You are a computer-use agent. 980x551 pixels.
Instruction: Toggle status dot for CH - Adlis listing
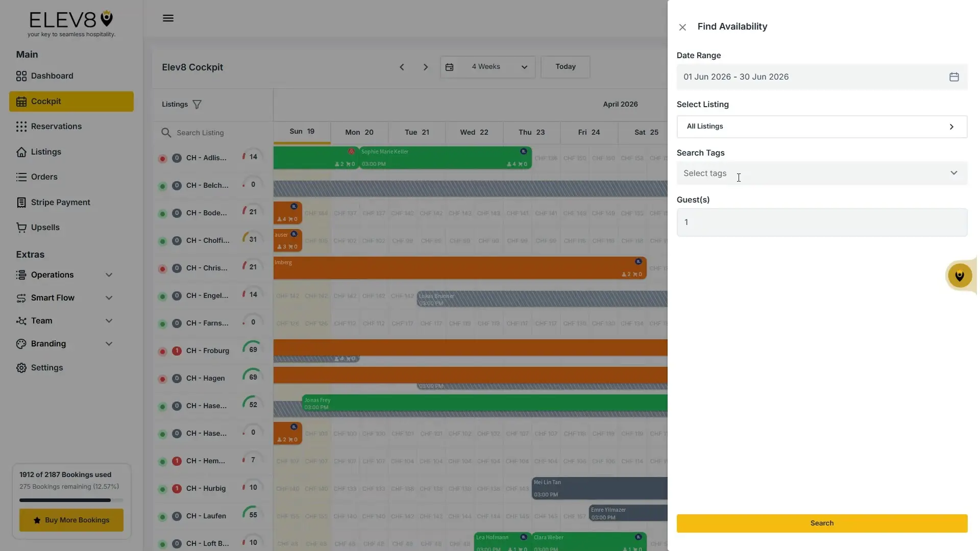pyautogui.click(x=162, y=159)
